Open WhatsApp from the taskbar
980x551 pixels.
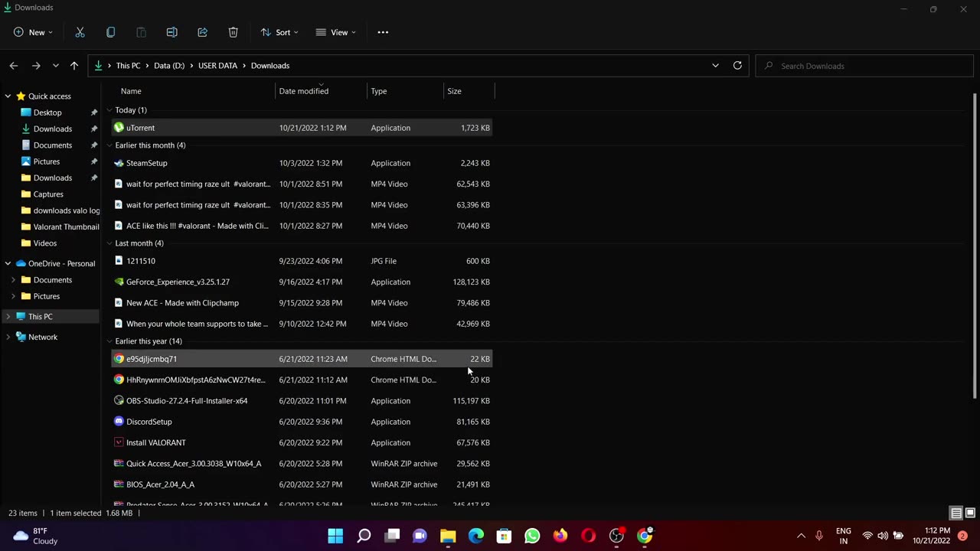pyautogui.click(x=532, y=536)
